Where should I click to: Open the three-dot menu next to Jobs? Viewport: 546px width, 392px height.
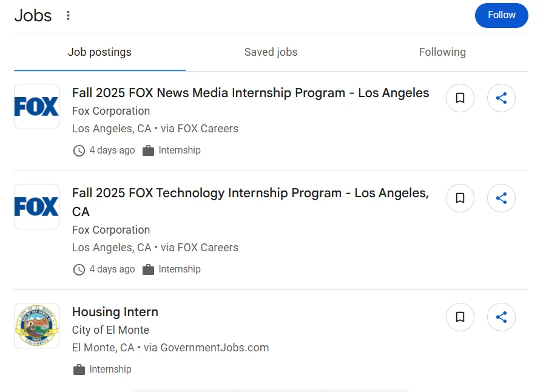[68, 16]
